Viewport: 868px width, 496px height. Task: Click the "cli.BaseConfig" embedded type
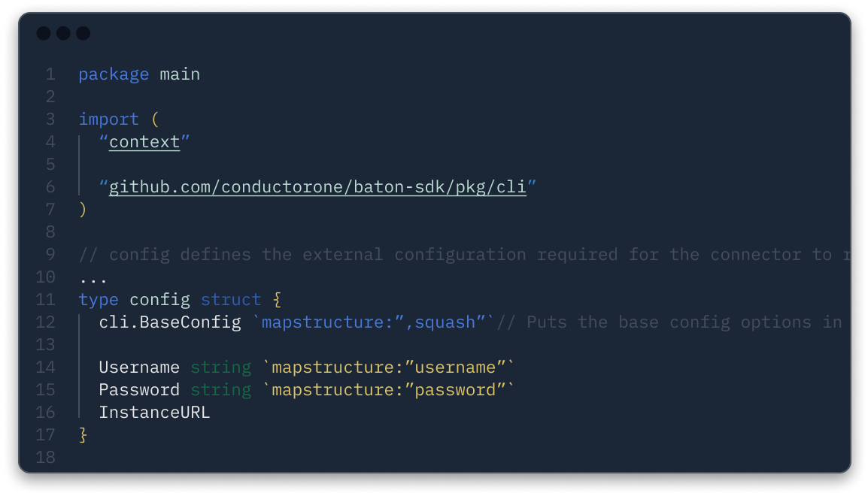coord(170,322)
